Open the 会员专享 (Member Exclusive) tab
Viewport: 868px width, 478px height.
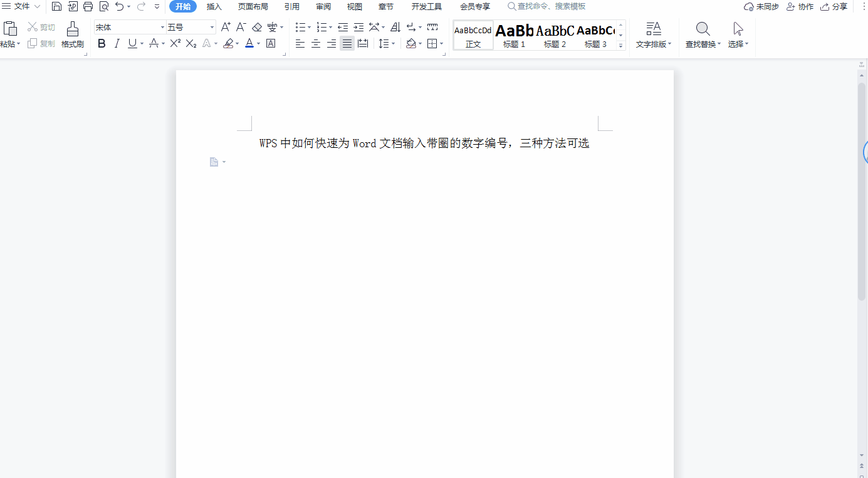coord(475,7)
